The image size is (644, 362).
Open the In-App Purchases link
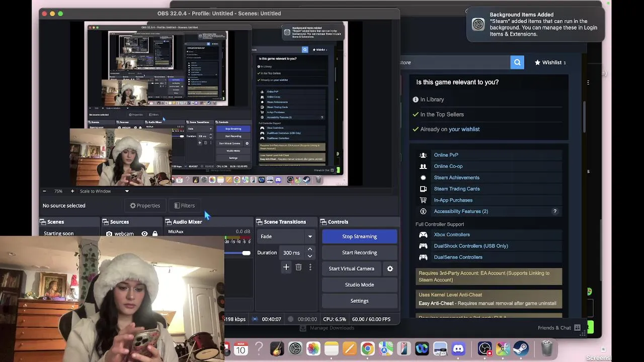(453, 200)
